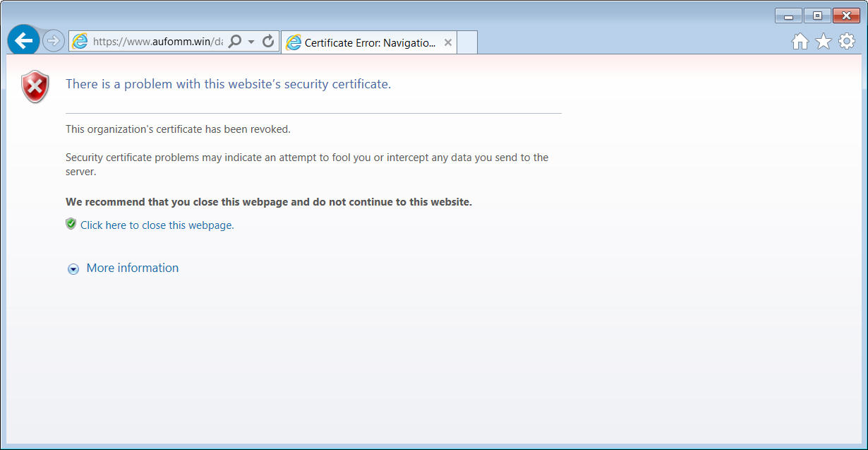Expand the address bar autocomplete dropdown arrow
The height and width of the screenshot is (450, 868).
pos(251,42)
